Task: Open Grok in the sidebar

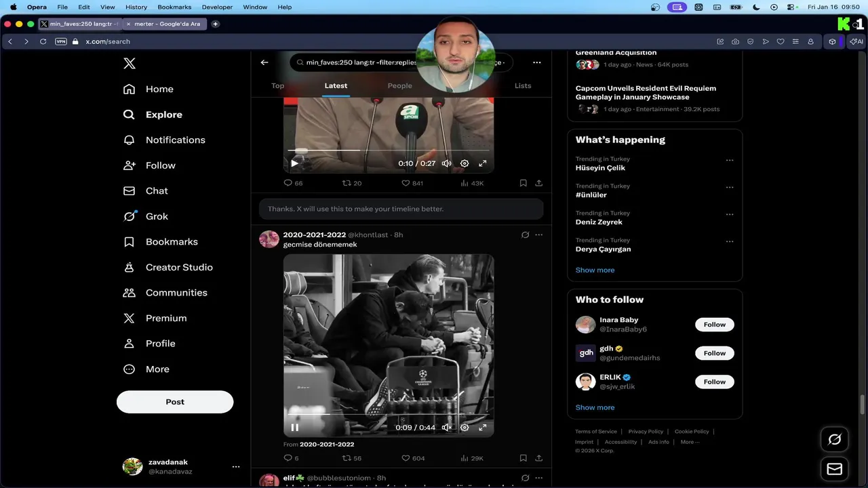Action: [x=145, y=216]
